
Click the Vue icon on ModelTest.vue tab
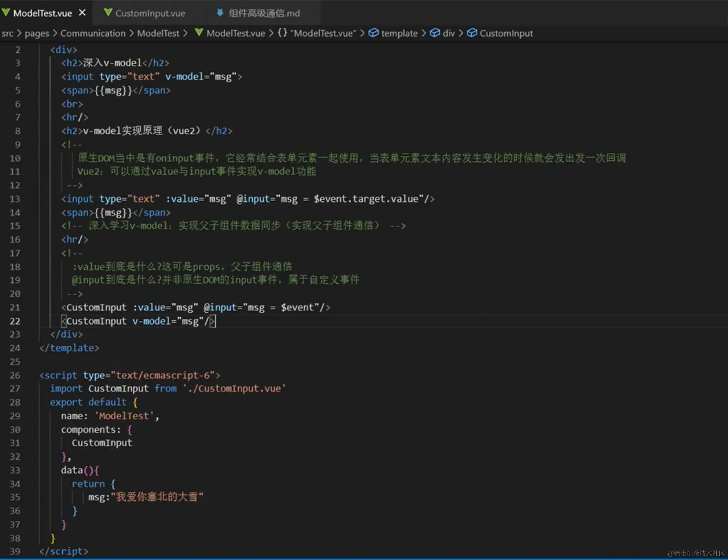(6, 13)
